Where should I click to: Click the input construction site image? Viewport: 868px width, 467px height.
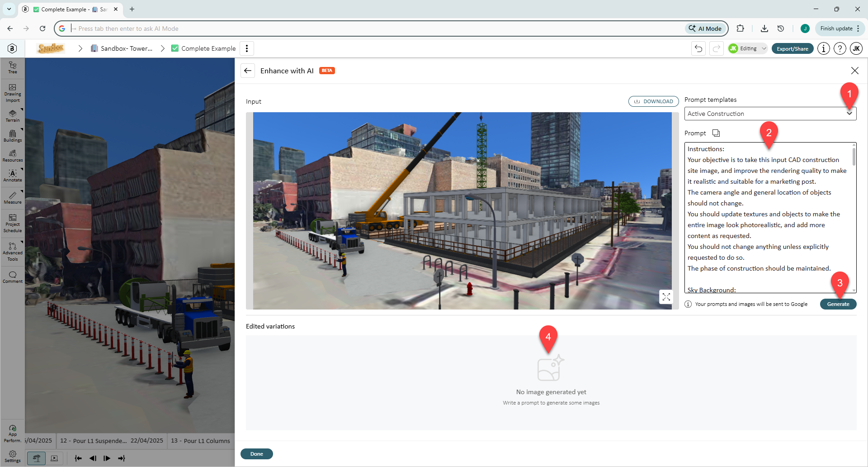click(x=462, y=211)
